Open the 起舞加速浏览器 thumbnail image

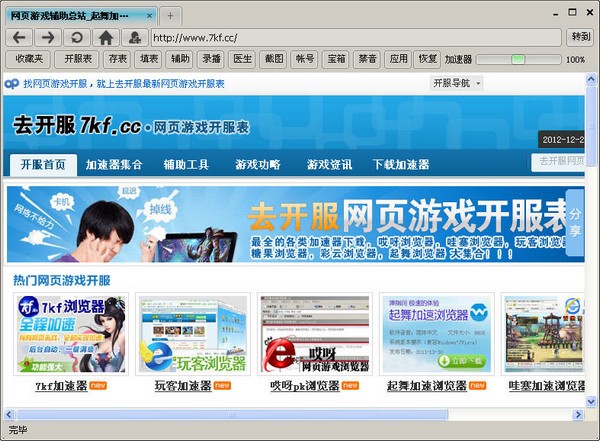437,334
